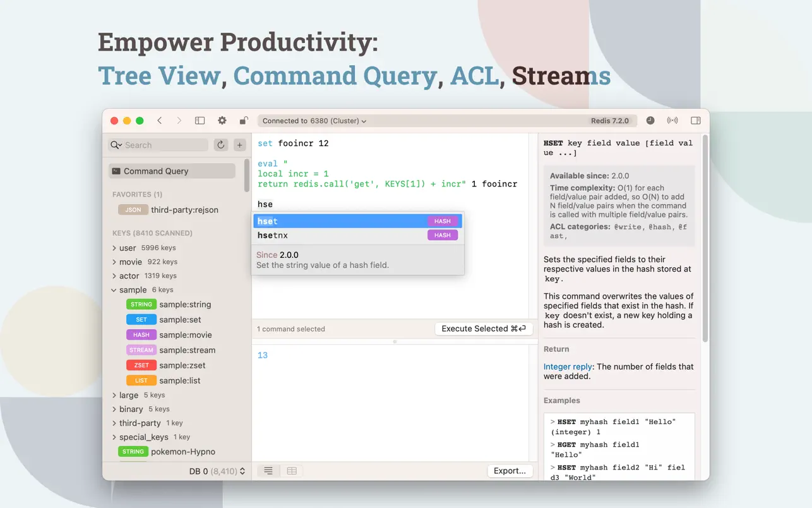Toggle the left sidebar panel icon

pyautogui.click(x=200, y=121)
